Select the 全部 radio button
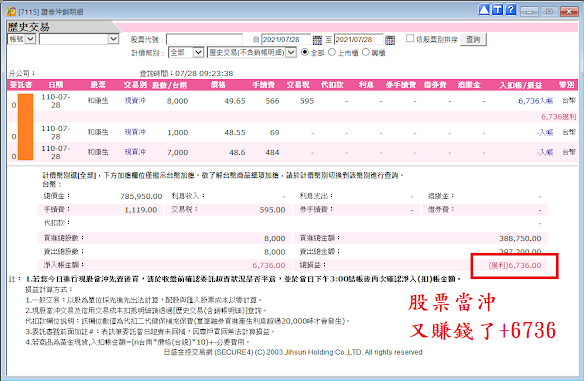 pyautogui.click(x=305, y=52)
